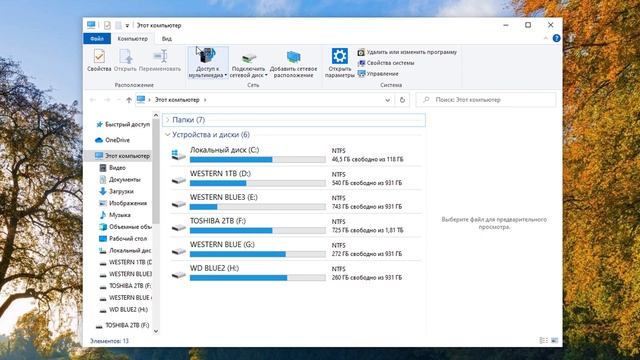This screenshot has width=640, height=360.
Task: Open Изображения folder in sidebar
Action: (123, 203)
